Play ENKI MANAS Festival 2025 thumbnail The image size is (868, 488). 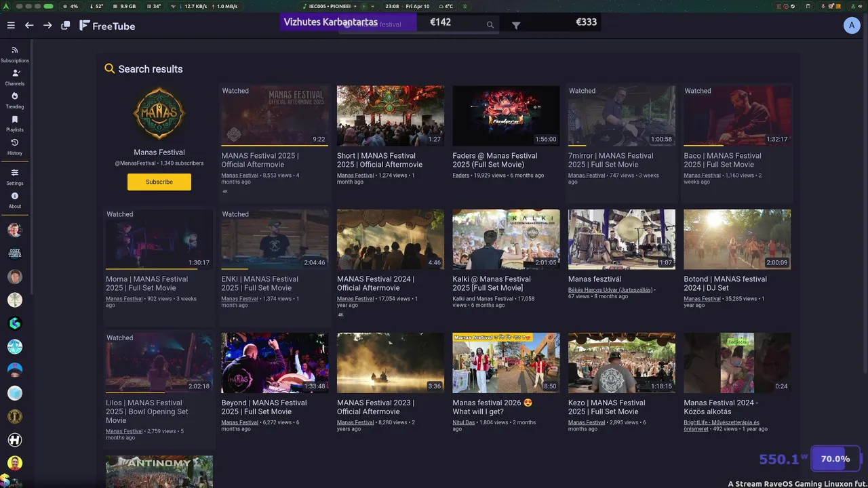tap(275, 239)
